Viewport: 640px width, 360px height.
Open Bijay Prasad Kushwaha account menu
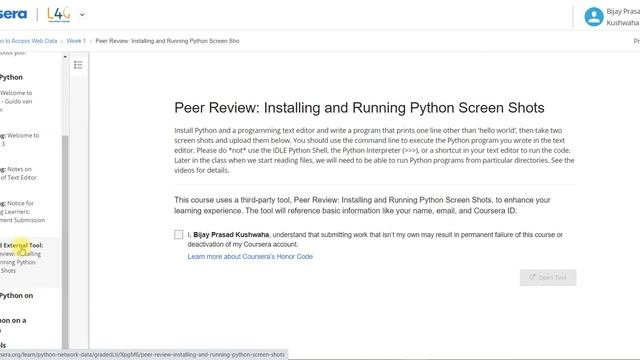click(x=623, y=17)
